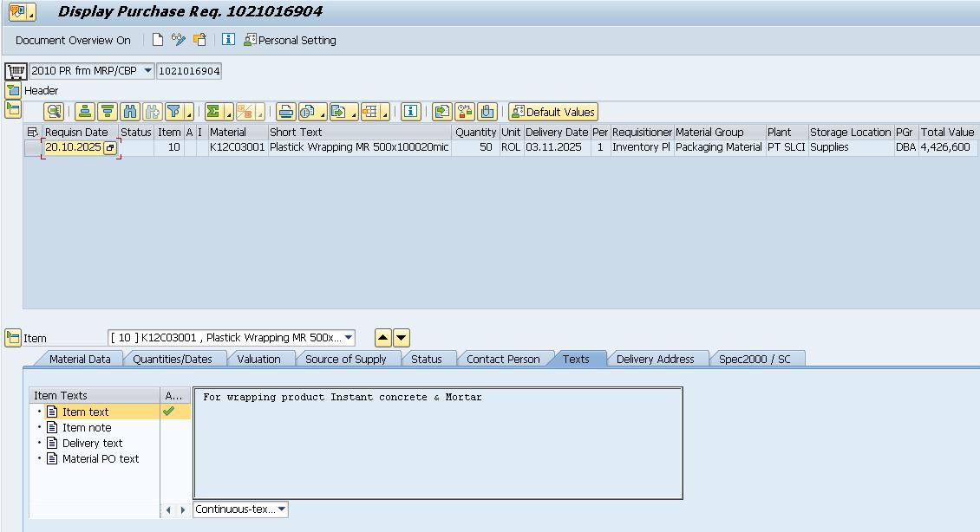Expand the item selector dropdown showing K12C03001
Image resolution: width=980 pixels, height=532 pixels.
point(349,338)
